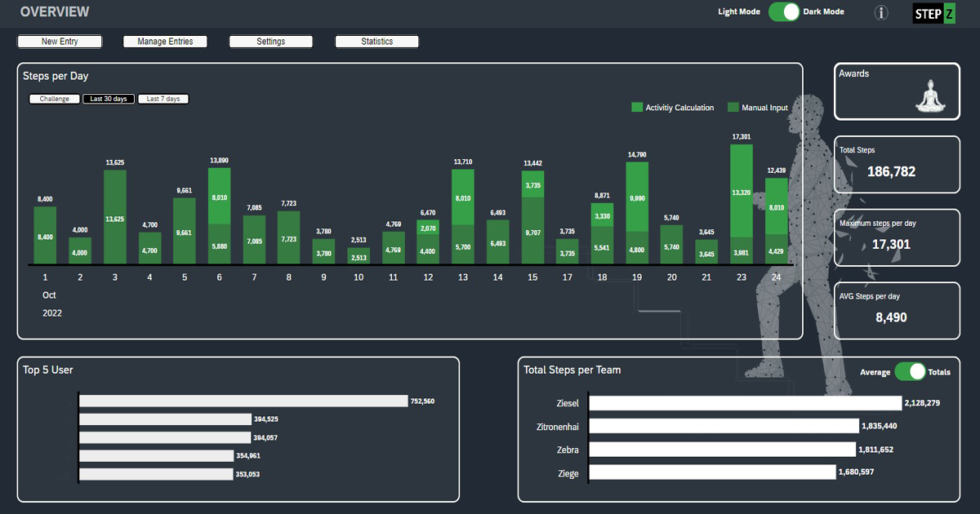Click the 2,128,279 team total value
Image resolution: width=980 pixels, height=514 pixels.
[922, 403]
